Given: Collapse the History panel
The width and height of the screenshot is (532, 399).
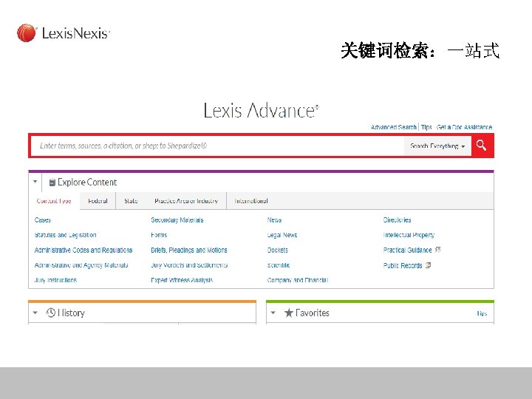Looking at the screenshot, I should coord(35,313).
